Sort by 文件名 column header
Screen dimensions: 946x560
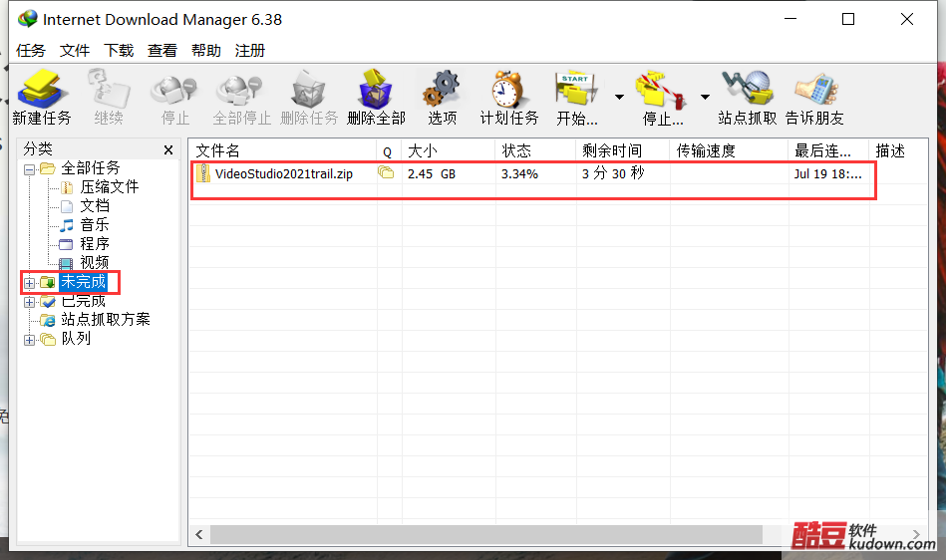coord(283,150)
